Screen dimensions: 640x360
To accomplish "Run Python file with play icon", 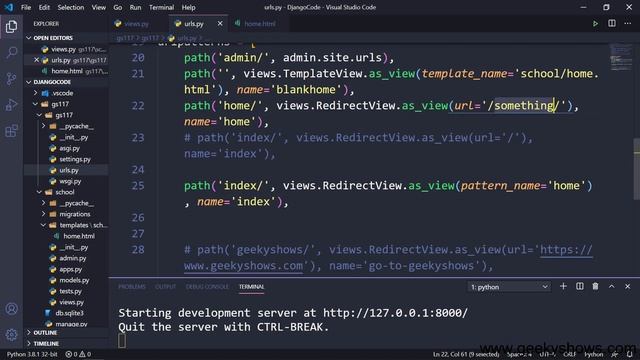I will tap(596, 24).
